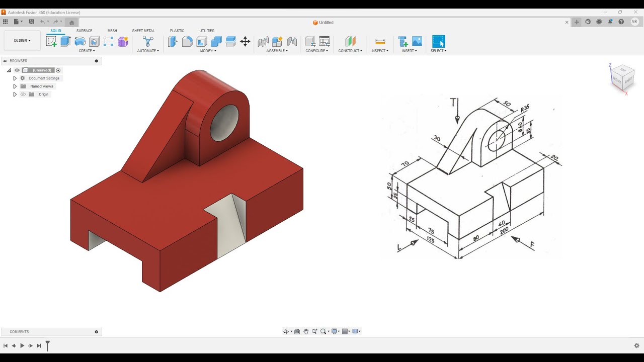Switch to the SOLID tab
Viewport: 644px width, 362px height.
(55, 31)
